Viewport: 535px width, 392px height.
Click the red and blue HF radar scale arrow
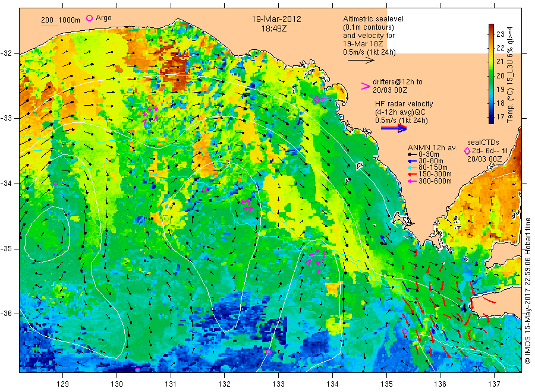click(x=394, y=128)
